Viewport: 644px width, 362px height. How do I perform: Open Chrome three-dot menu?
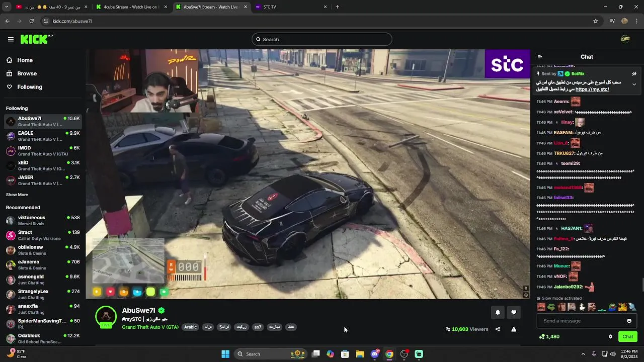[x=637, y=21]
